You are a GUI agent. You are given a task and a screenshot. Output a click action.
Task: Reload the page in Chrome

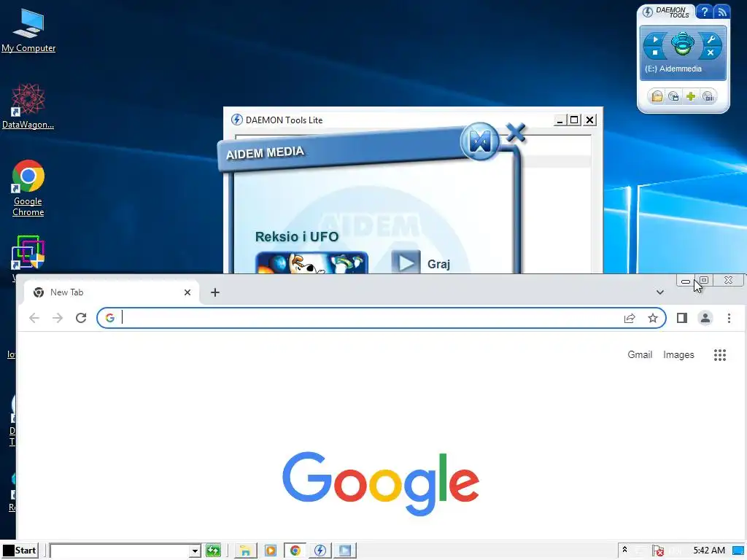click(x=81, y=318)
